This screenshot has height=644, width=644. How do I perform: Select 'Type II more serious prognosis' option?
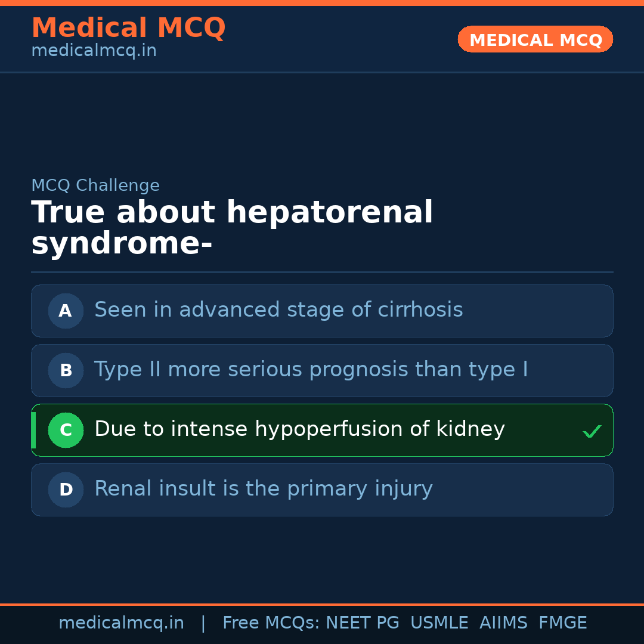click(311, 370)
